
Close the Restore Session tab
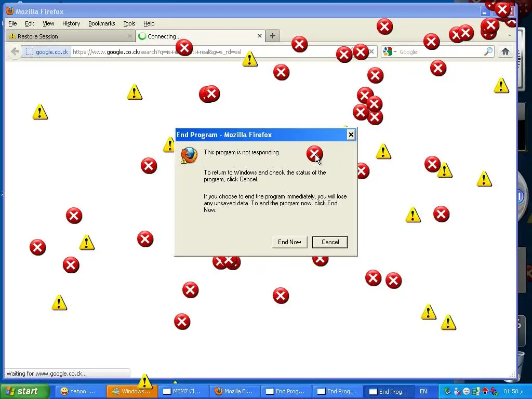pyautogui.click(x=129, y=36)
